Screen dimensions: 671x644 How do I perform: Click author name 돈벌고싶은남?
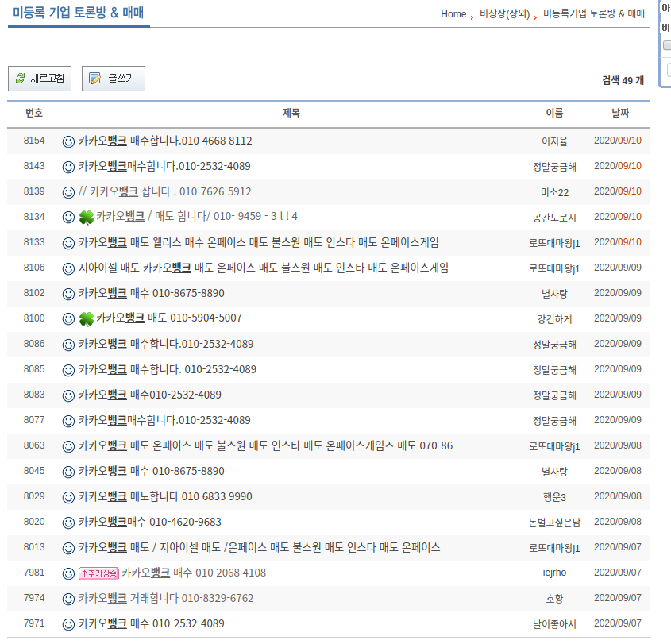point(554,523)
